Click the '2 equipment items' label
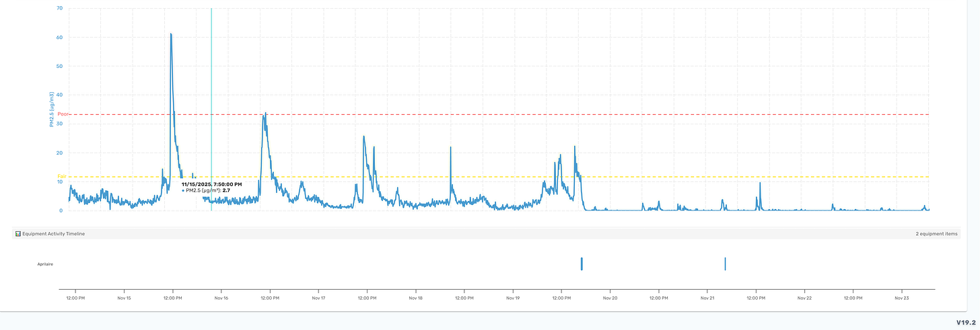The height and width of the screenshot is (330, 980). coord(936,234)
